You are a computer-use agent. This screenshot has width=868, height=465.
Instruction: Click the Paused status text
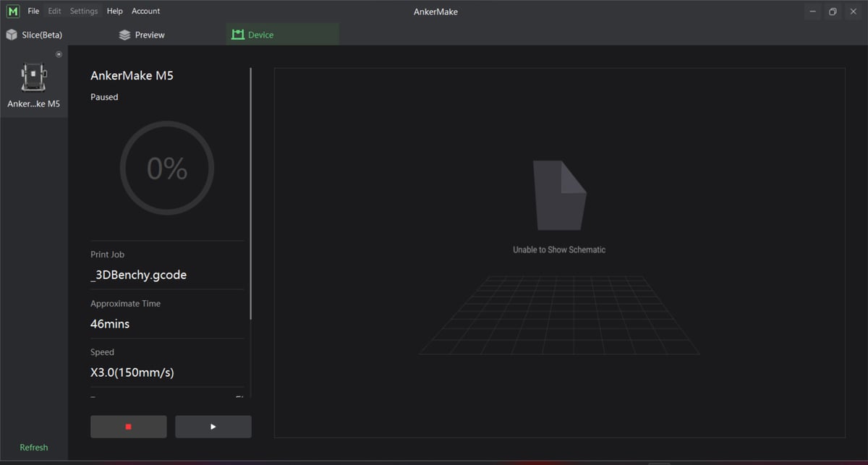(104, 97)
